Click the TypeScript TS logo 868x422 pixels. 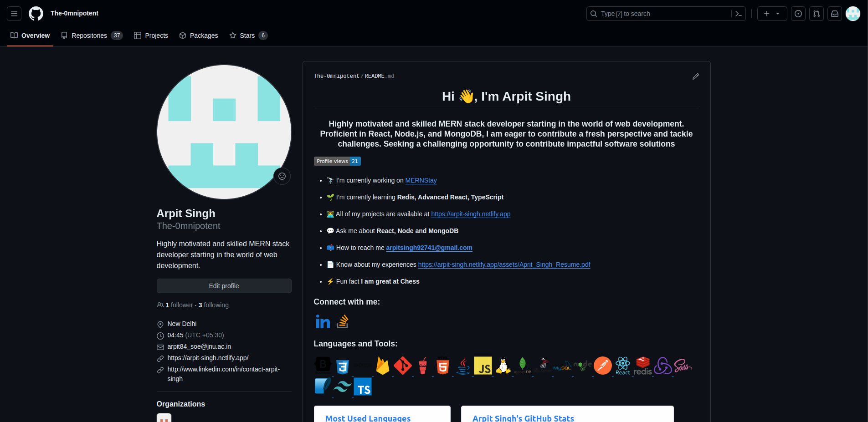tap(363, 387)
